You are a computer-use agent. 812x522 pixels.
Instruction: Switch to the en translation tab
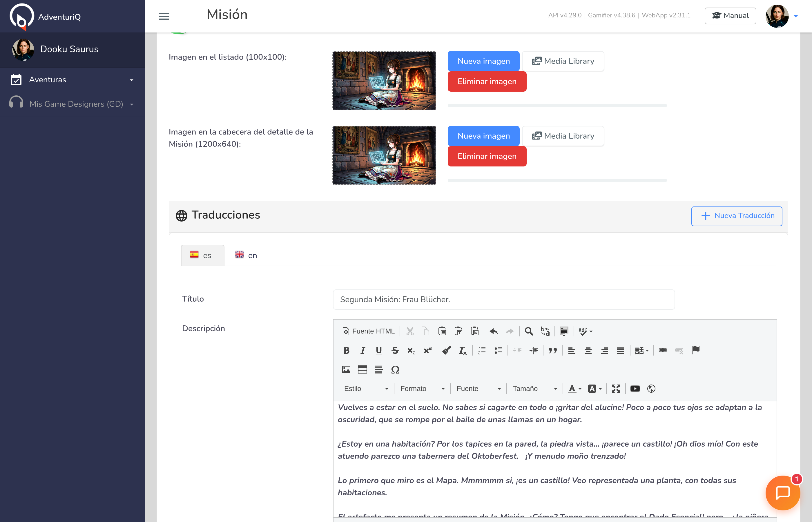tap(246, 255)
